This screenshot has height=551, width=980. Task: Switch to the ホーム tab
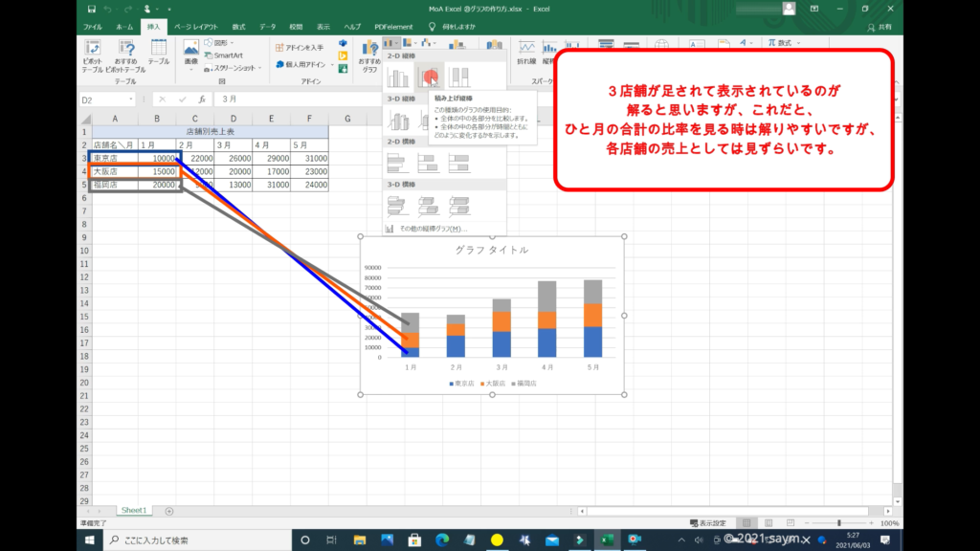(124, 27)
